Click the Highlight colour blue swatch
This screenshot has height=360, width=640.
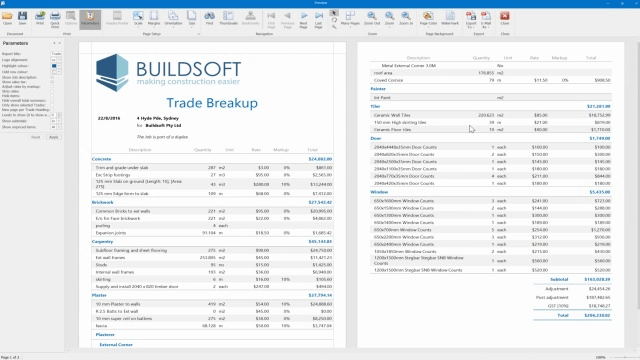(x=54, y=66)
